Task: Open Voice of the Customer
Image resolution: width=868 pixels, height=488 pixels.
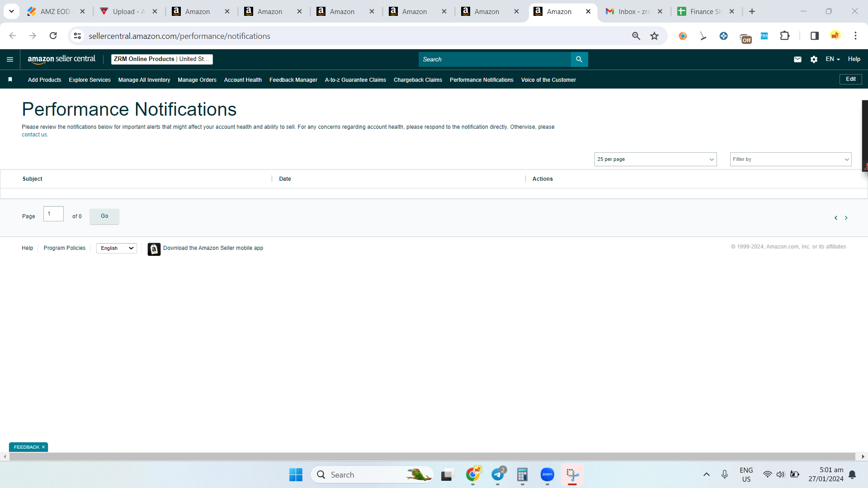Action: point(548,80)
